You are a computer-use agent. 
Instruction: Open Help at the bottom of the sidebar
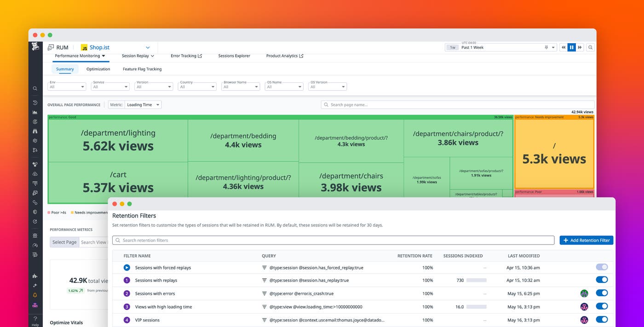tap(35, 321)
